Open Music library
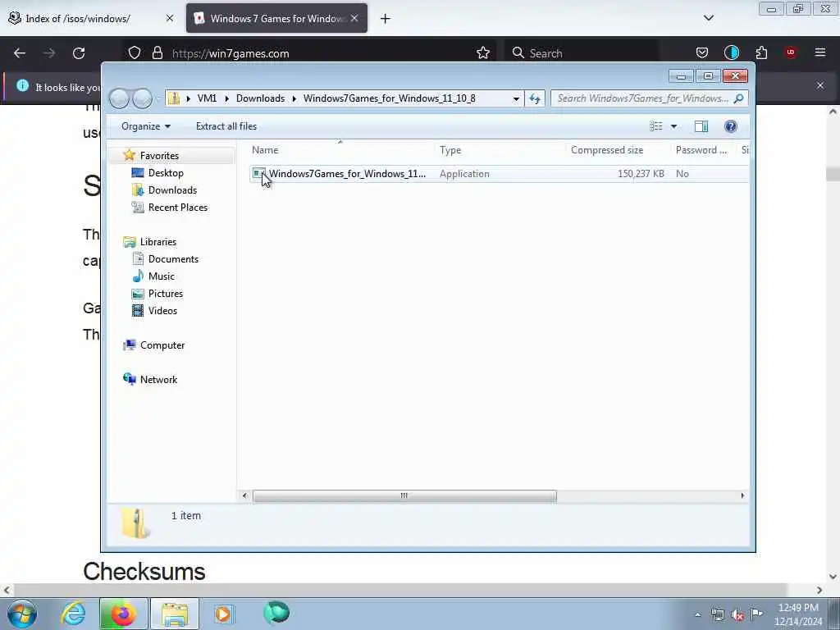The width and height of the screenshot is (840, 630). [x=153, y=276]
